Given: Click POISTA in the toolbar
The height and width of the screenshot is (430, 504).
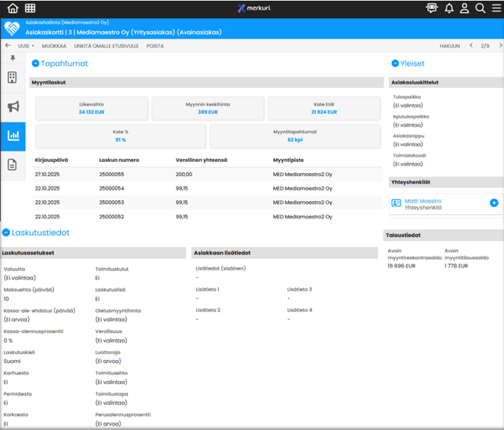Looking at the screenshot, I should point(155,46).
